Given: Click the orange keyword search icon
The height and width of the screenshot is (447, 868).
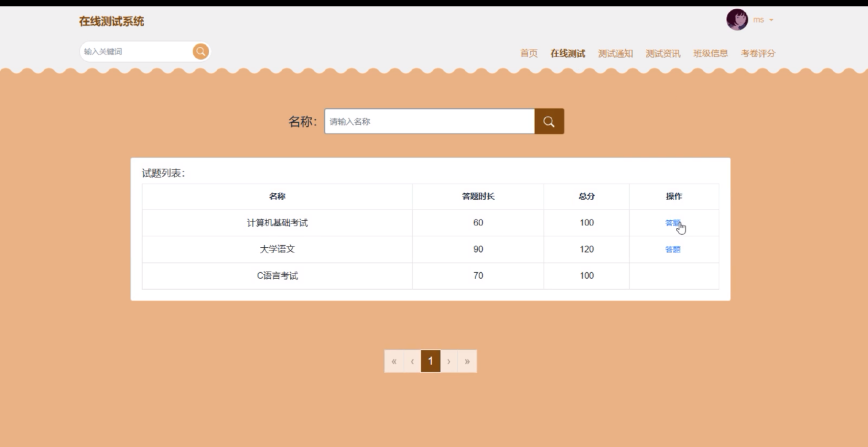Looking at the screenshot, I should 200,52.
